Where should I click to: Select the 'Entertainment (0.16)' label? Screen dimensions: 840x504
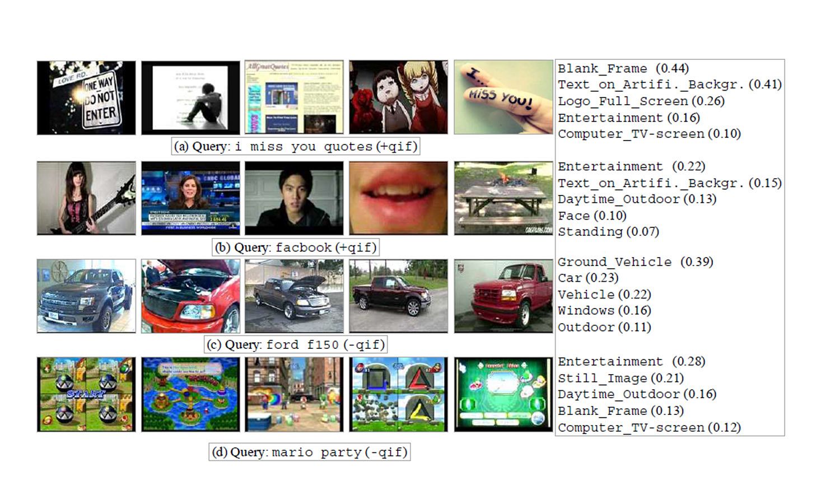click(x=629, y=118)
